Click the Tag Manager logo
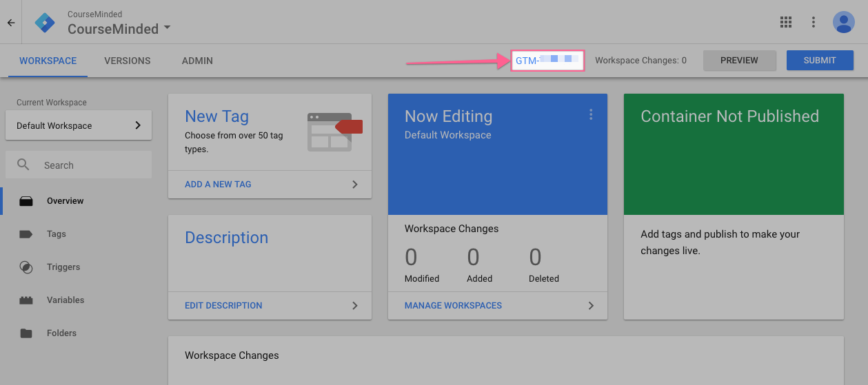 point(45,22)
